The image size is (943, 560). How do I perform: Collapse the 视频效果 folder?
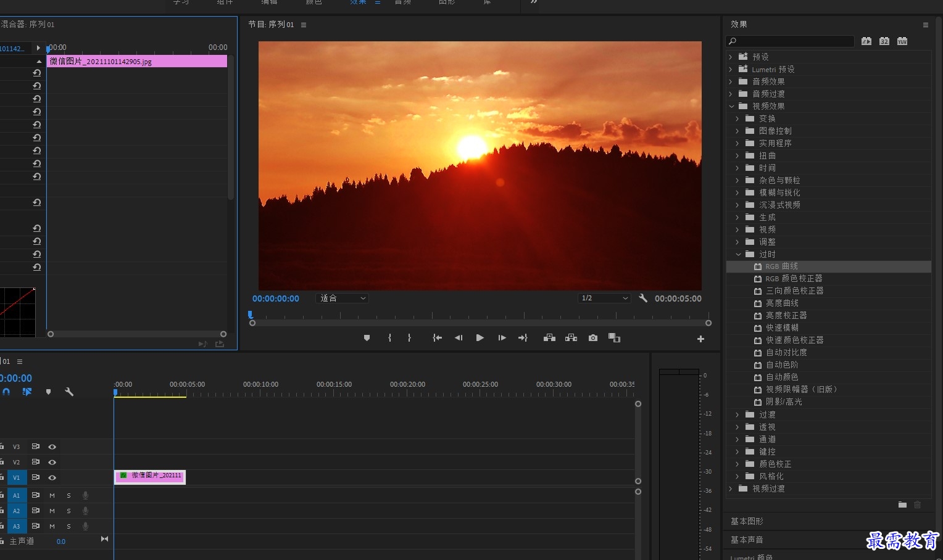(x=731, y=106)
